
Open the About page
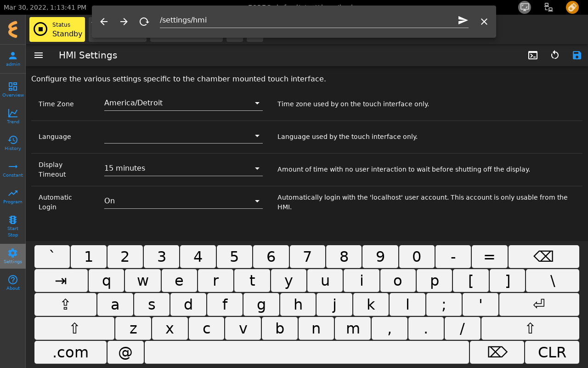coord(13,283)
